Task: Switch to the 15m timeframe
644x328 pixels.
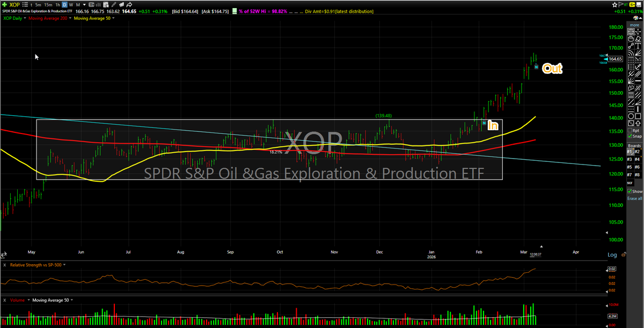Action: pos(48,5)
